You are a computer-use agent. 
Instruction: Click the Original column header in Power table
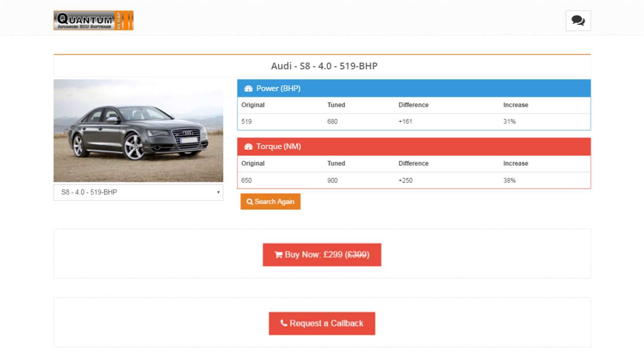(253, 105)
